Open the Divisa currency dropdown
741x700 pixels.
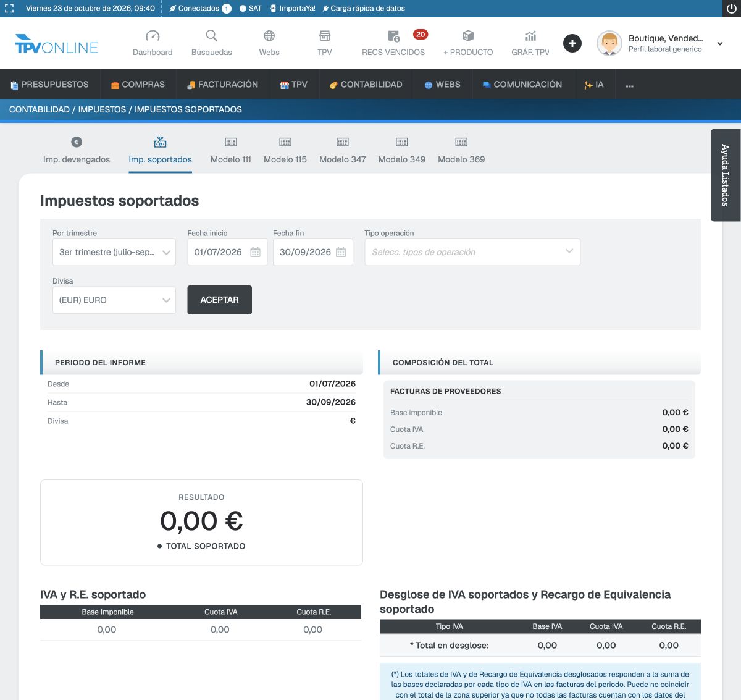[114, 300]
